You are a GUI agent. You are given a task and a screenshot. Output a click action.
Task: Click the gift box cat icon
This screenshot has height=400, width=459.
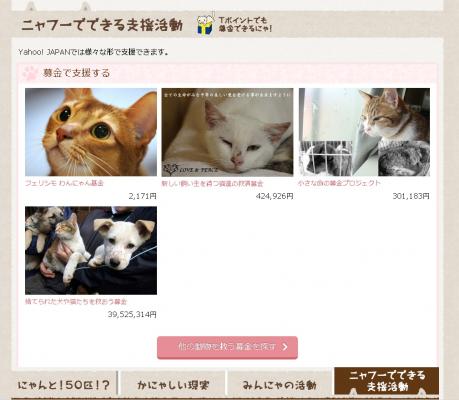click(x=205, y=25)
